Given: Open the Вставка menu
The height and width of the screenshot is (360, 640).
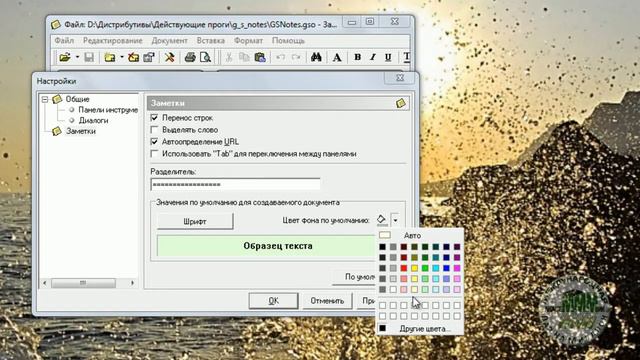Looking at the screenshot, I should click(x=211, y=41).
